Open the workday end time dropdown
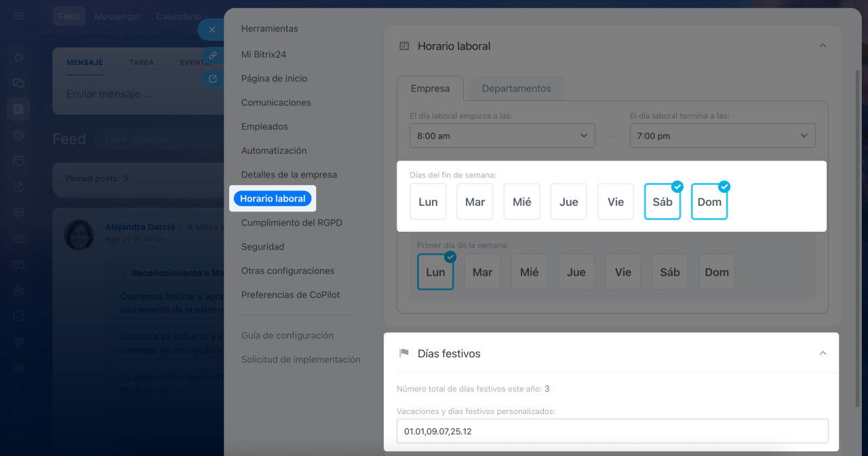 tap(722, 136)
